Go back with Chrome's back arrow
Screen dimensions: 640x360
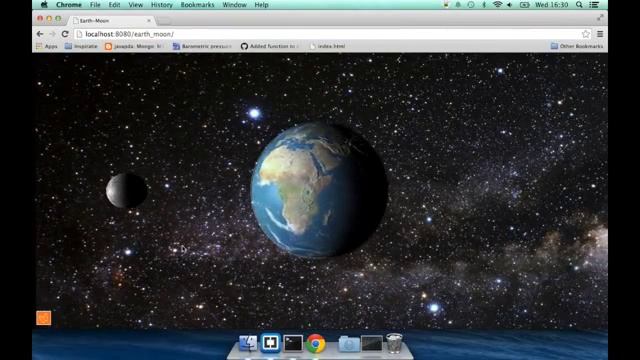(40, 34)
